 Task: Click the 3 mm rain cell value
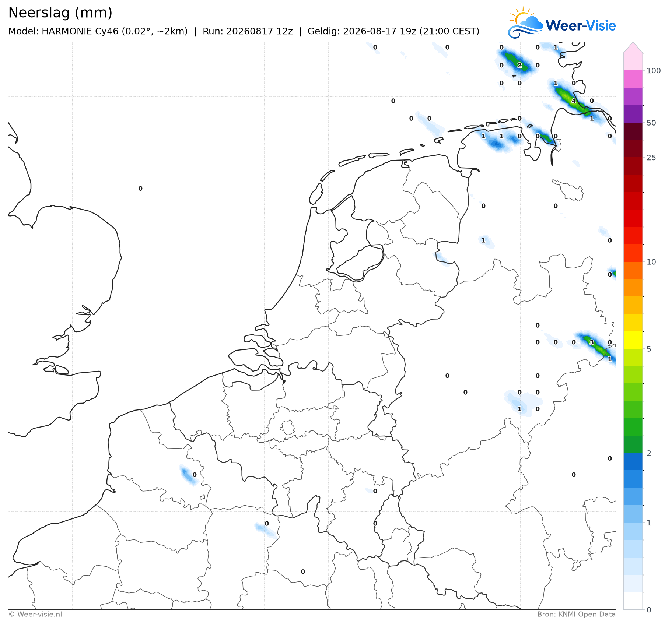592,342
